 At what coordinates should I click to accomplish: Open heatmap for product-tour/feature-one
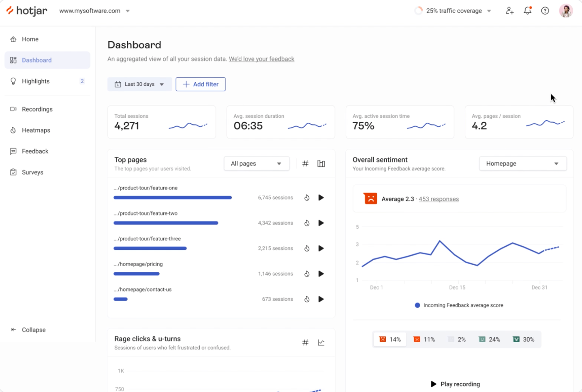pyautogui.click(x=307, y=198)
